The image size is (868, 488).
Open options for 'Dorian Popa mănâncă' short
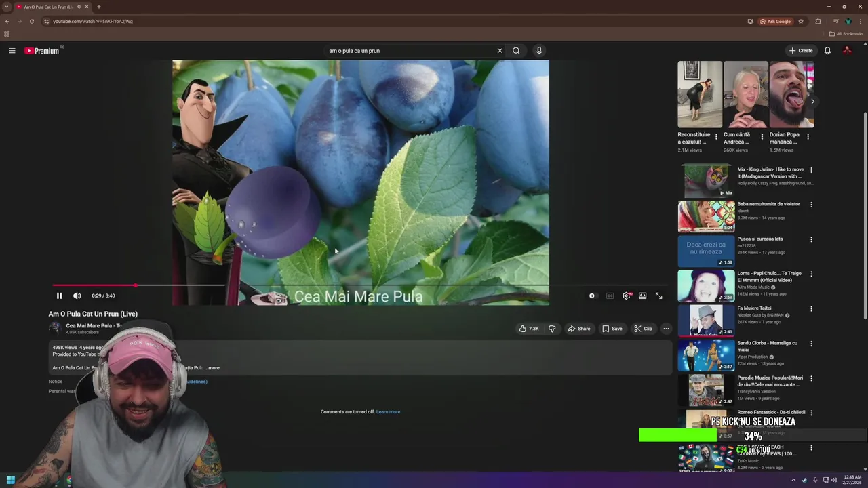808,136
